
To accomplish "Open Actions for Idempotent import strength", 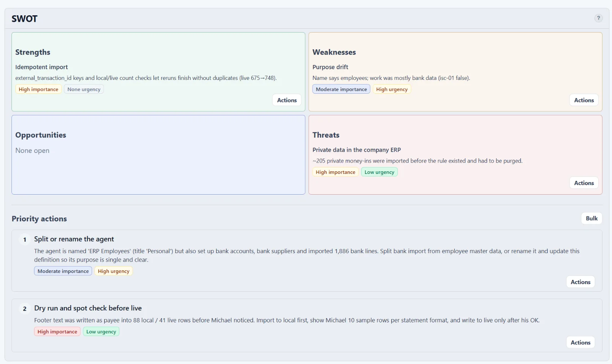I will 287,100.
